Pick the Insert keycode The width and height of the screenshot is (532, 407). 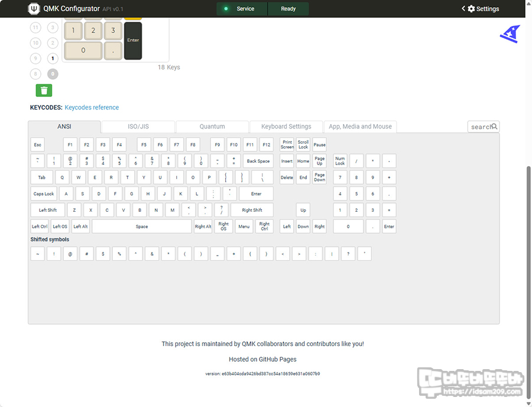287,161
